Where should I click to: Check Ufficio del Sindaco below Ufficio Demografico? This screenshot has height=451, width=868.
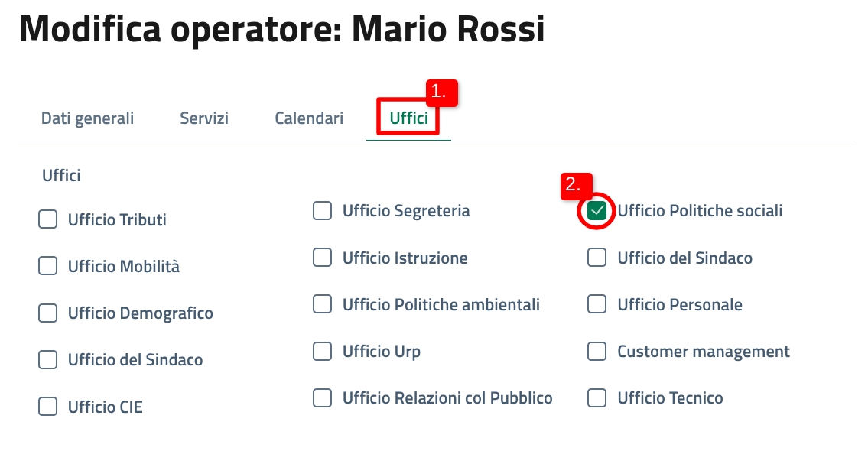48,359
